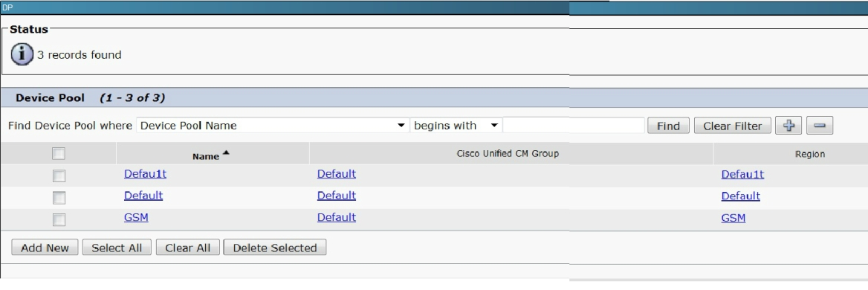Click the '3 records found' status text
This screenshot has height=290, width=868.
[80, 55]
